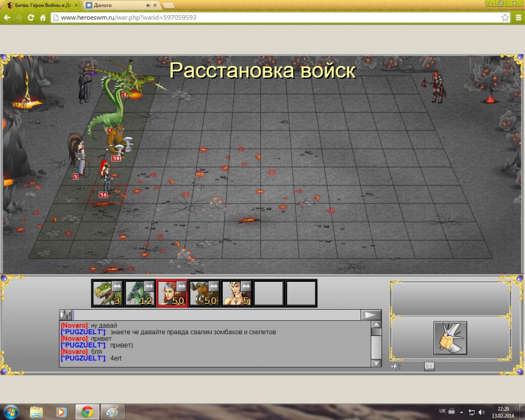Click the first empty army slot
The image size is (525, 420).
269,293
